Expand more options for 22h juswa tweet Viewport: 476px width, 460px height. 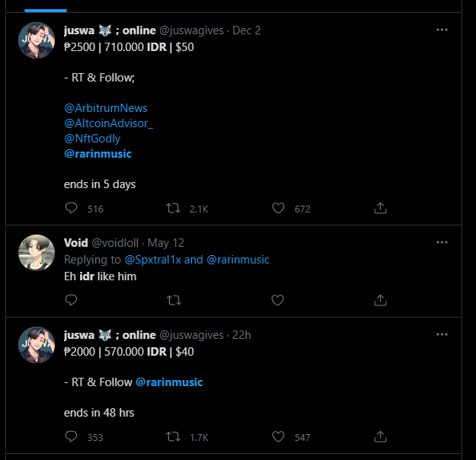(442, 334)
